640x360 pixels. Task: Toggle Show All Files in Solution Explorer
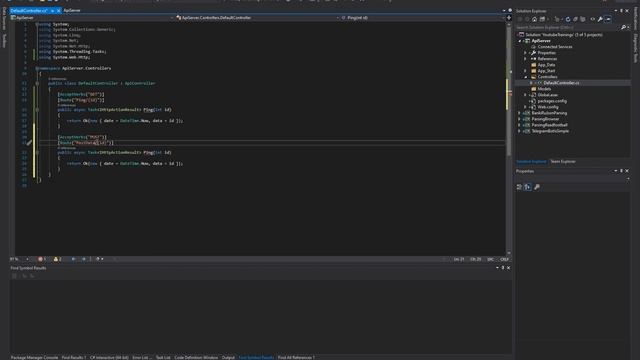[x=583, y=19]
